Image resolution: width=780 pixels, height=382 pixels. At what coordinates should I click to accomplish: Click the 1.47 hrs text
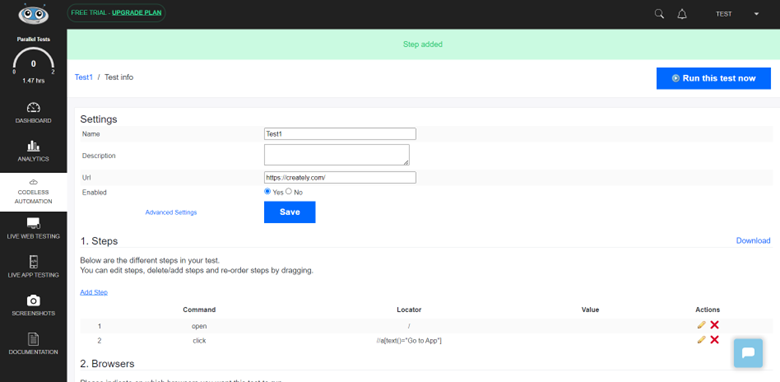point(33,80)
